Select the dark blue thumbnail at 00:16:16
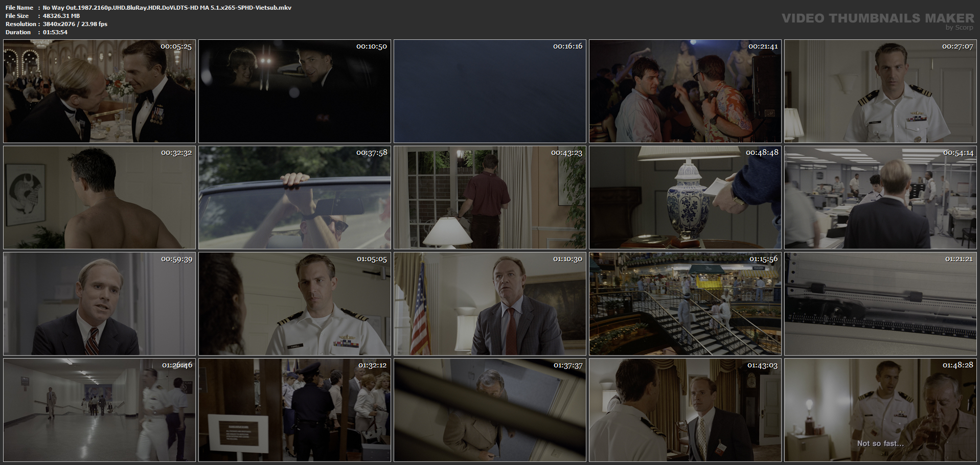 point(490,91)
